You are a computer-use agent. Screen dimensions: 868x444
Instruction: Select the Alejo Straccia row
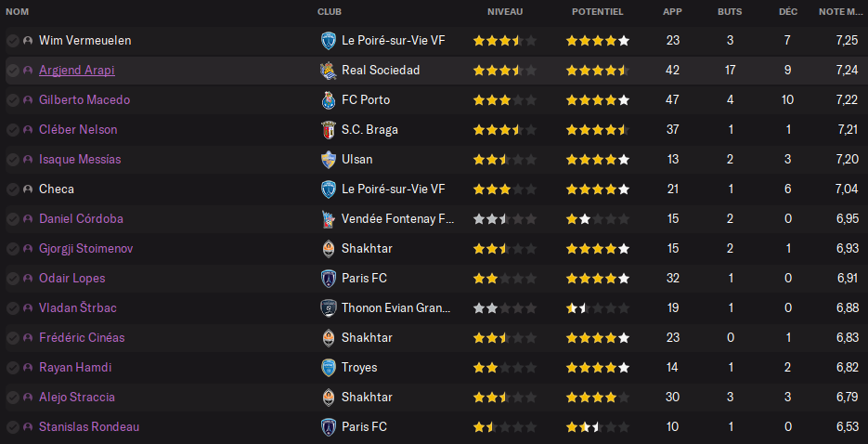[434, 398]
